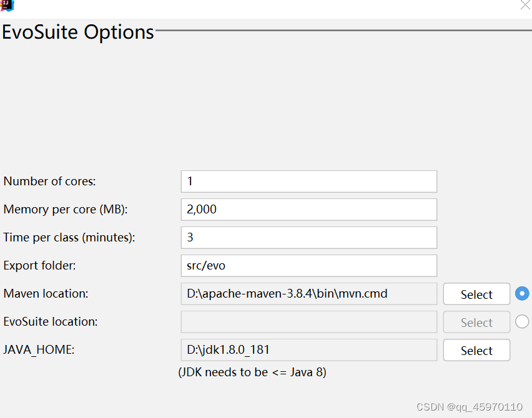Click the "Time per class (minutes):" label
Viewport: 532px width, 418px height.
69,238
